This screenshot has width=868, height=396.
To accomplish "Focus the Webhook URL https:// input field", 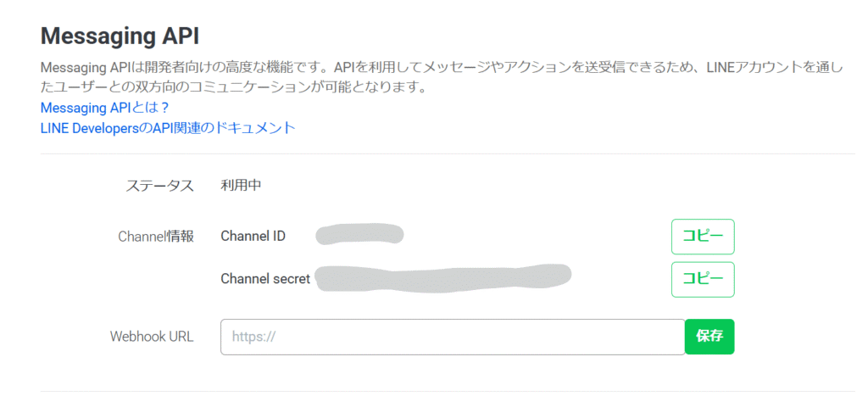I will coord(453,337).
